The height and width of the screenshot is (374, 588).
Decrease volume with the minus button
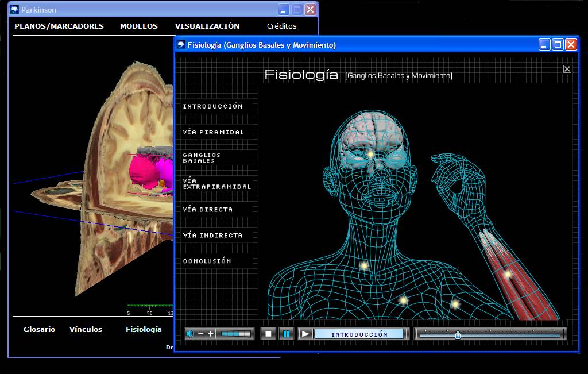(201, 333)
